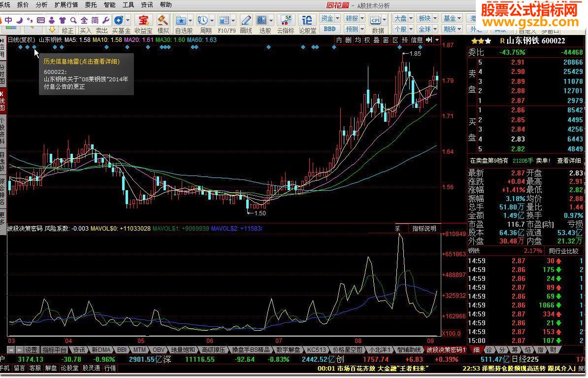Click the chart scroll-to-end arrow icon
Image resolution: width=588 pixels, height=378 pixels.
pyautogui.click(x=429, y=40)
